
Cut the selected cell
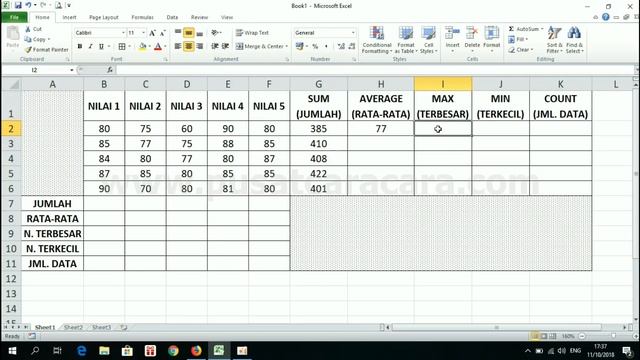(x=33, y=29)
